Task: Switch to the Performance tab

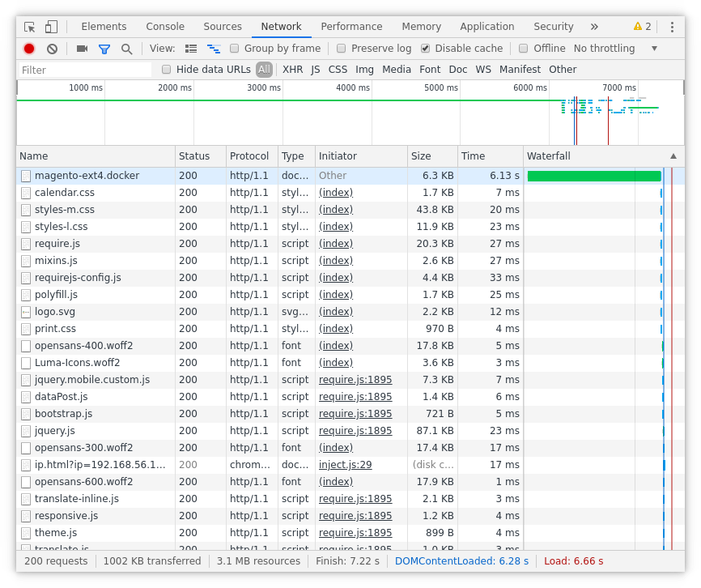Action: point(351,26)
